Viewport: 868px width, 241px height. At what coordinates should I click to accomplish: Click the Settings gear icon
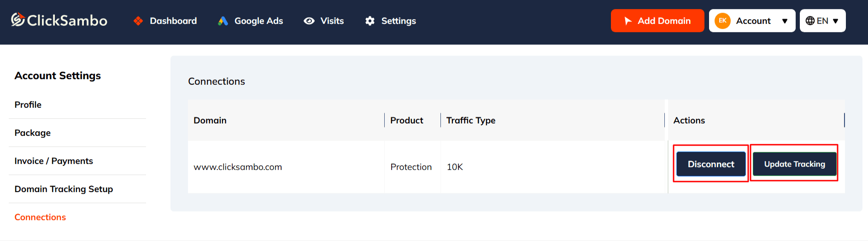point(369,21)
